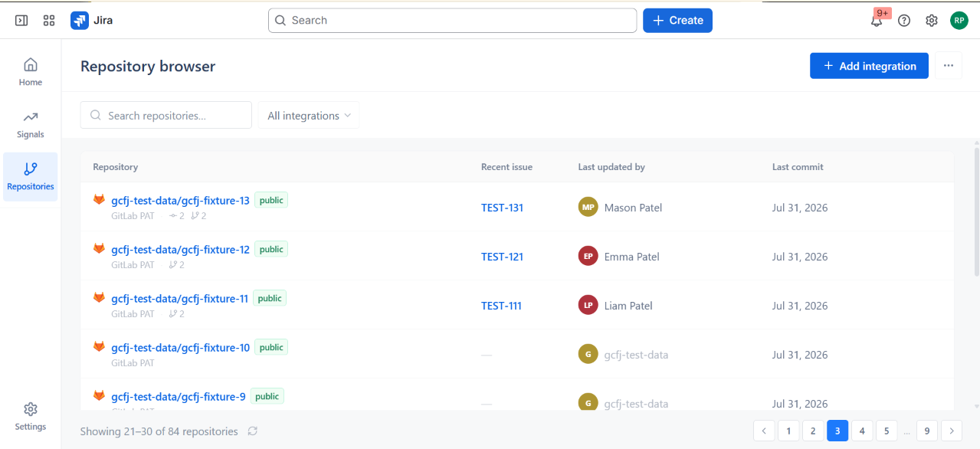
Task: Click GitLab icon for gcfj-fixture-11
Action: [x=99, y=297]
